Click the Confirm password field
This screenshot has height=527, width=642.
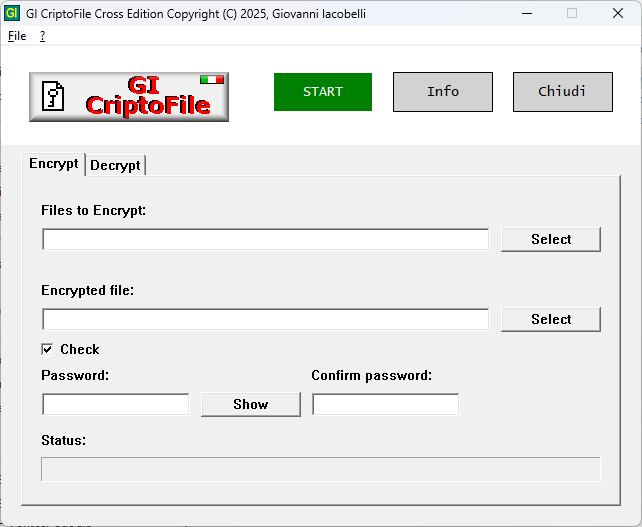385,404
